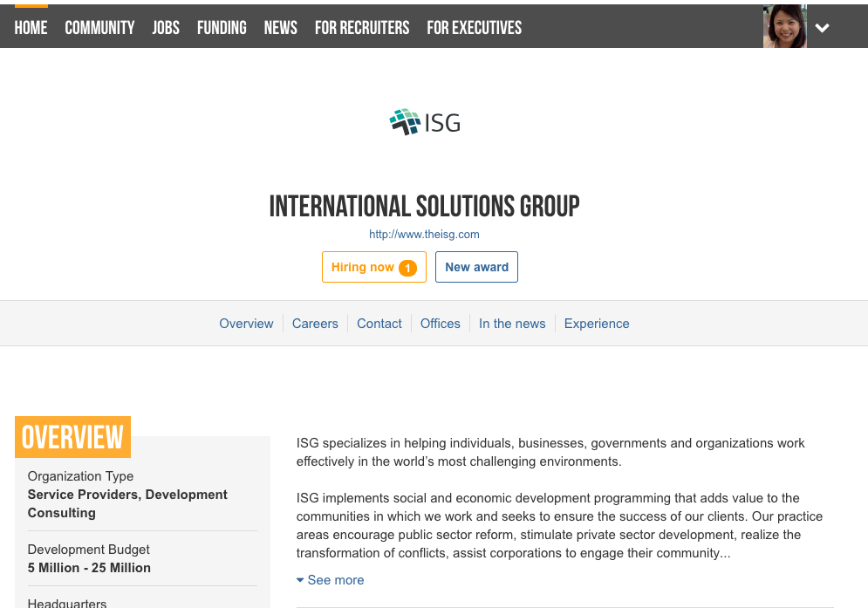Select the Organization Type label

80,476
